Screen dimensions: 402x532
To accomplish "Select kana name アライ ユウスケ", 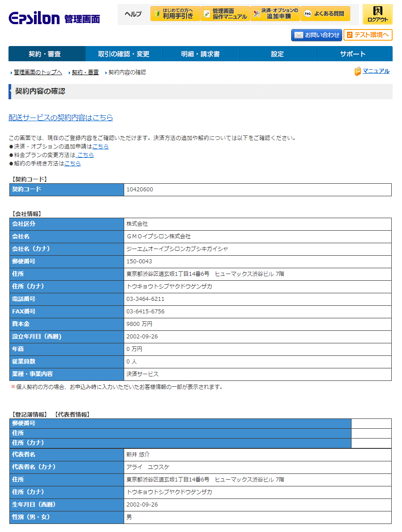I will point(148,467).
